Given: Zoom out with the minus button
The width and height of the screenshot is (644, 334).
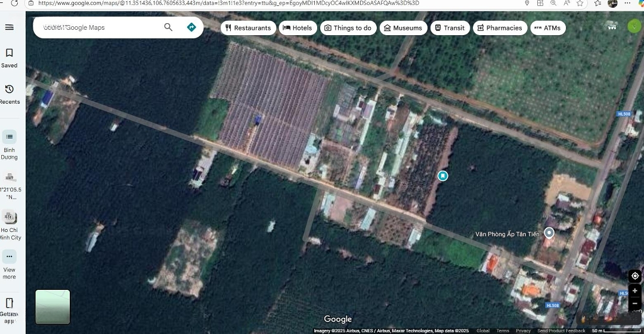Looking at the screenshot, I should [x=635, y=303].
